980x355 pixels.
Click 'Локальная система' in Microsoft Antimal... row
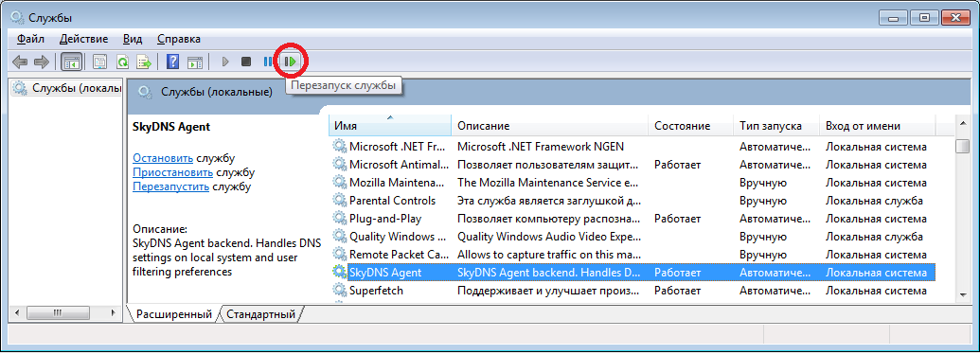point(876,165)
